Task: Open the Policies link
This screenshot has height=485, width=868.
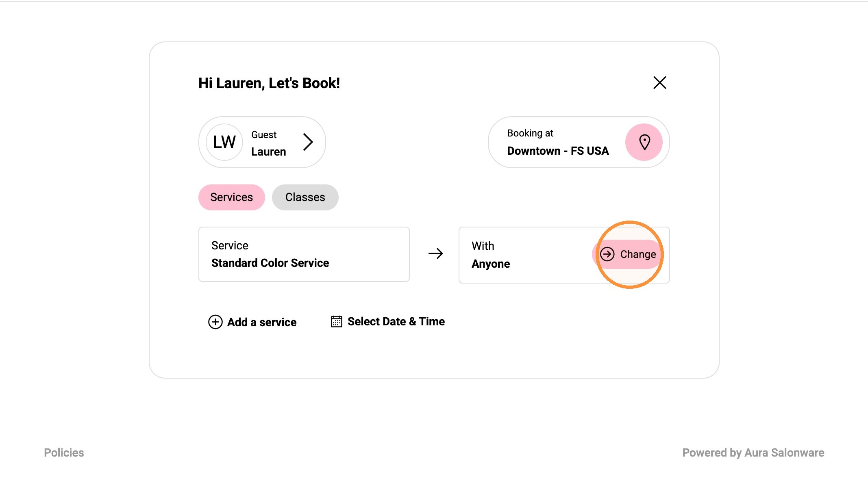Action: [64, 453]
